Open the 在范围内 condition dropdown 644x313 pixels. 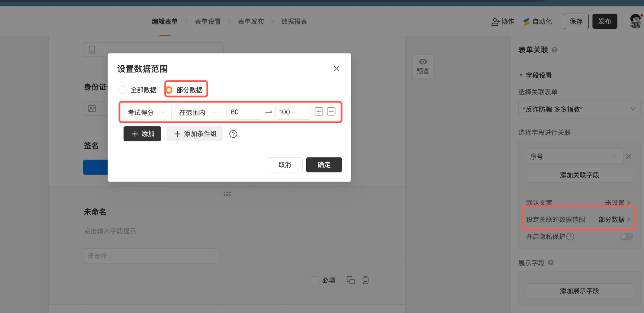pyautogui.click(x=199, y=112)
